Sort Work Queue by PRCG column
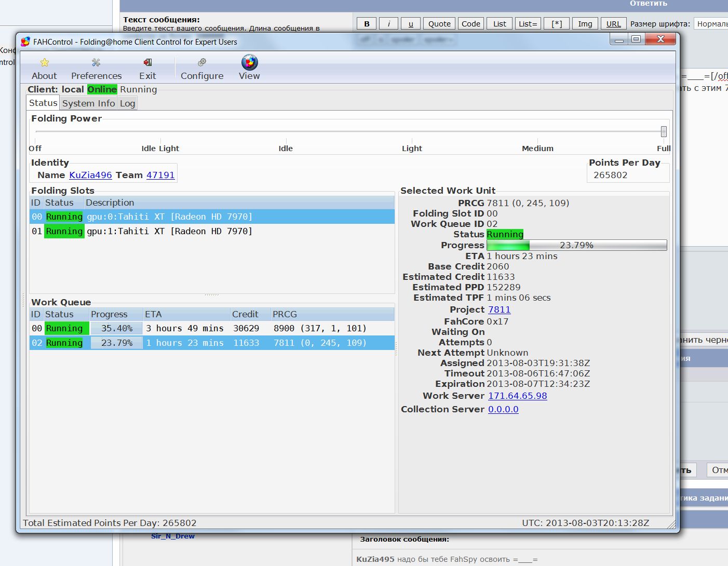The width and height of the screenshot is (728, 566). (332, 314)
